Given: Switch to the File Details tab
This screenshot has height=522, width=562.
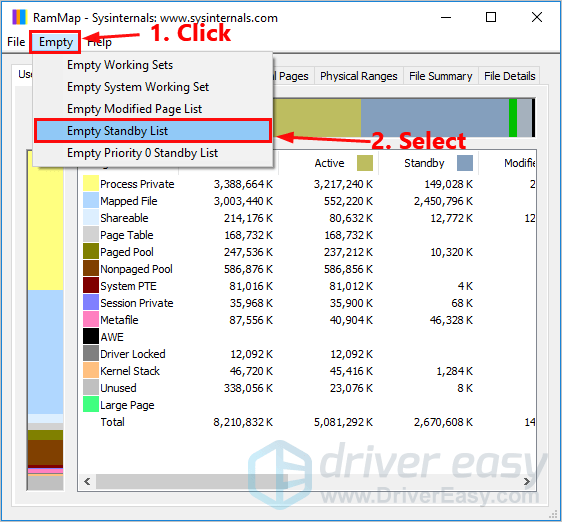Looking at the screenshot, I should click(x=509, y=76).
